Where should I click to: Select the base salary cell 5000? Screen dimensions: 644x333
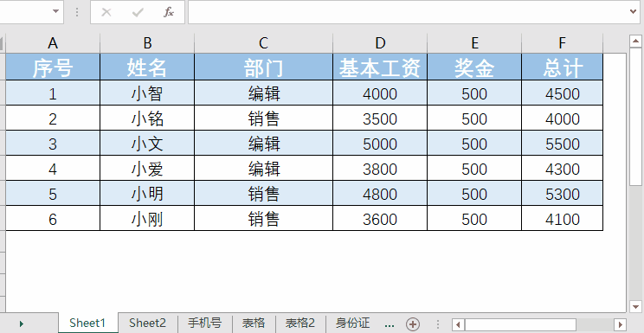(x=380, y=144)
